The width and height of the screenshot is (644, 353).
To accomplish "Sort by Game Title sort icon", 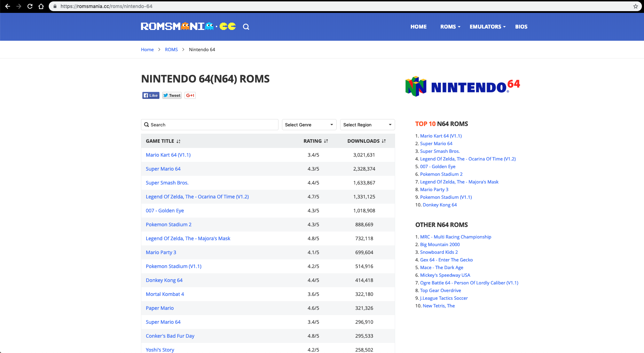I will (x=178, y=141).
